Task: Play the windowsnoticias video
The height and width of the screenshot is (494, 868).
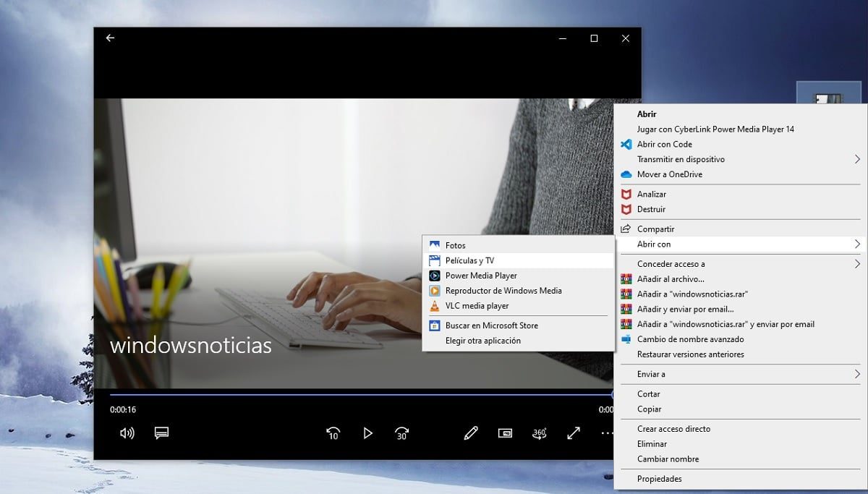Action: tap(367, 433)
